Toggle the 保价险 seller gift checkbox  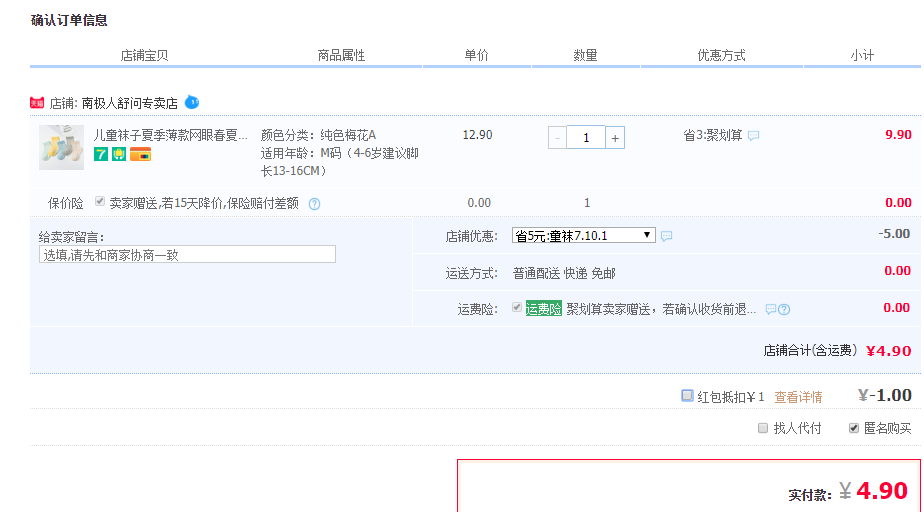(100, 202)
